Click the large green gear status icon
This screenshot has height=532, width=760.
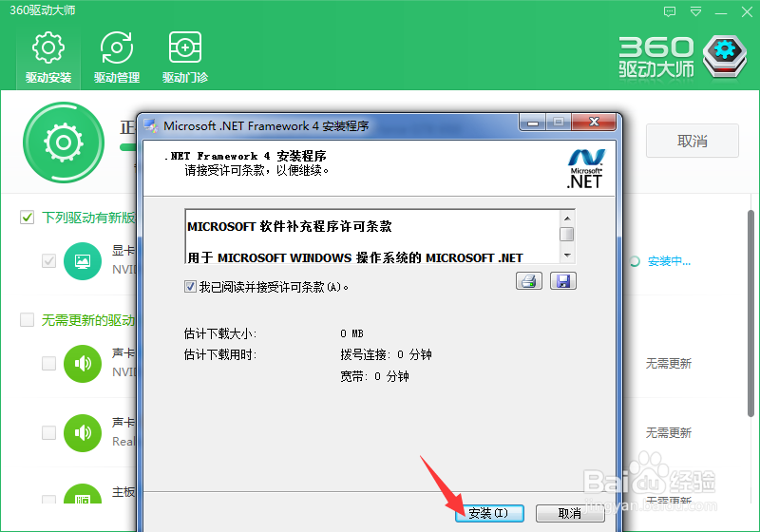click(64, 142)
